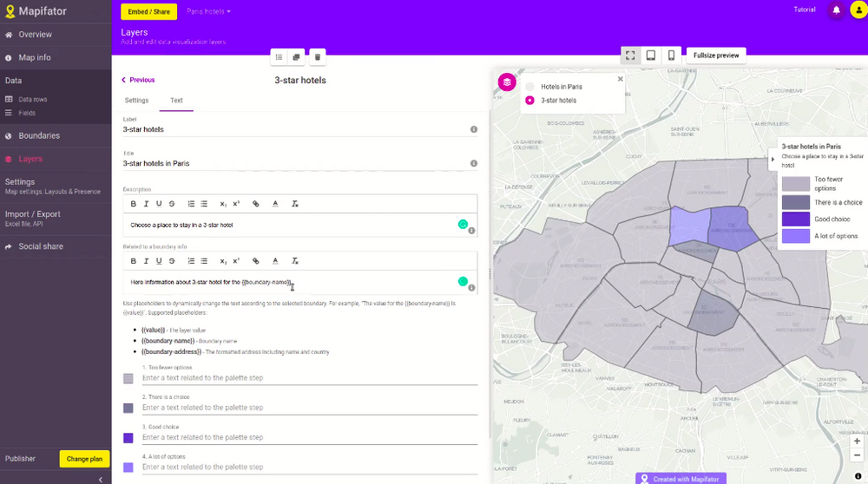
Task: Toggle strikethrough in Description editor
Action: (x=172, y=204)
